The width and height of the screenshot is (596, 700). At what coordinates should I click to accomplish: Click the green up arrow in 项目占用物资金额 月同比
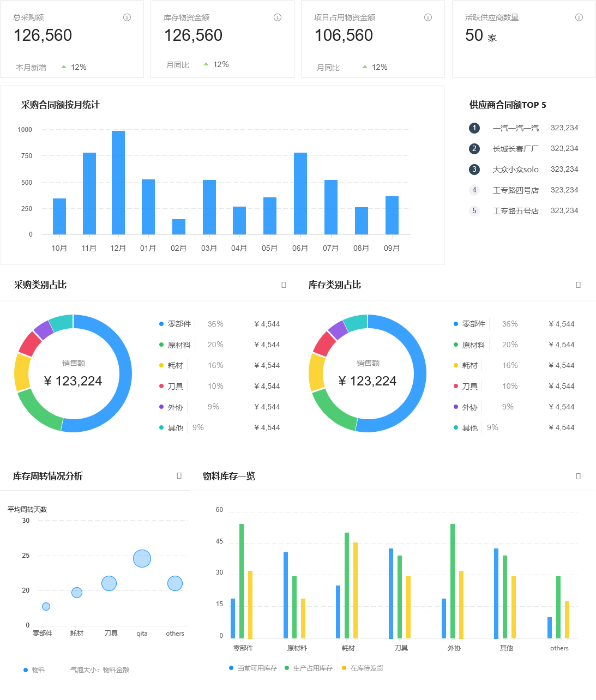click(x=365, y=67)
